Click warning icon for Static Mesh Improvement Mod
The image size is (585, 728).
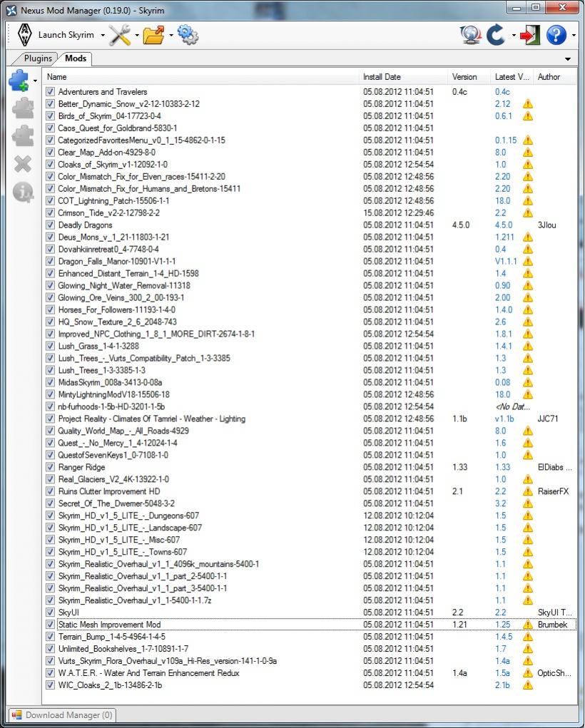(527, 625)
